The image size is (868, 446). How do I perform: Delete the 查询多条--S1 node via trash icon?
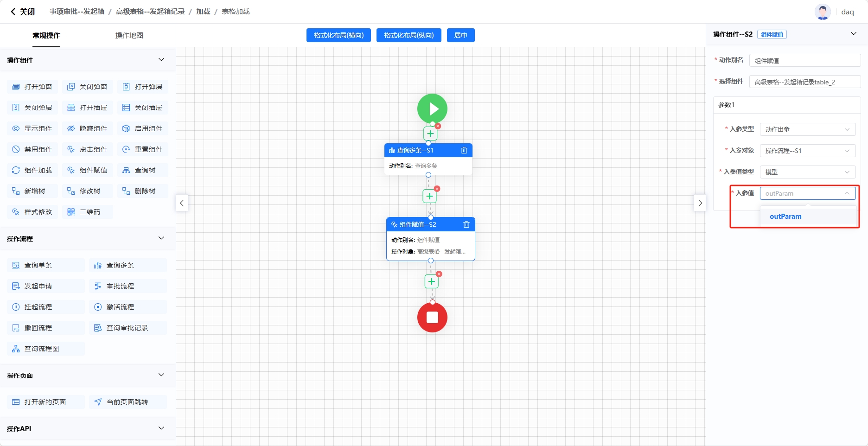pyautogui.click(x=464, y=150)
